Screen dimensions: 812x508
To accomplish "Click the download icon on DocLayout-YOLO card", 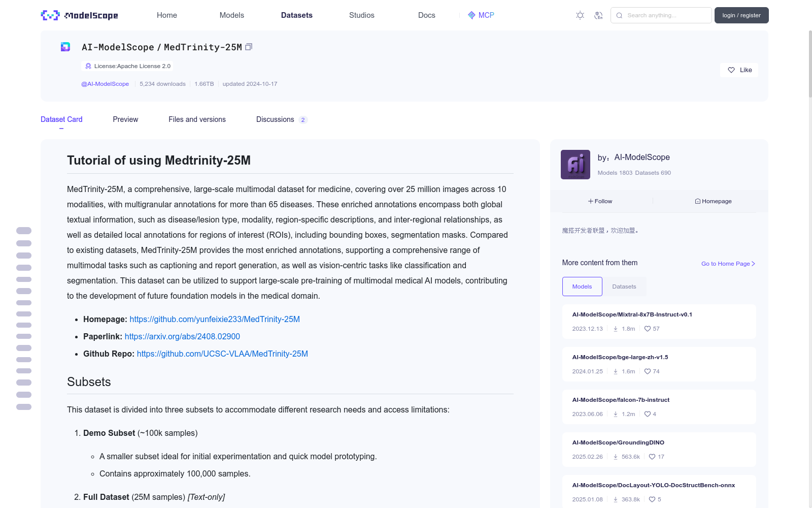I will [x=616, y=499].
